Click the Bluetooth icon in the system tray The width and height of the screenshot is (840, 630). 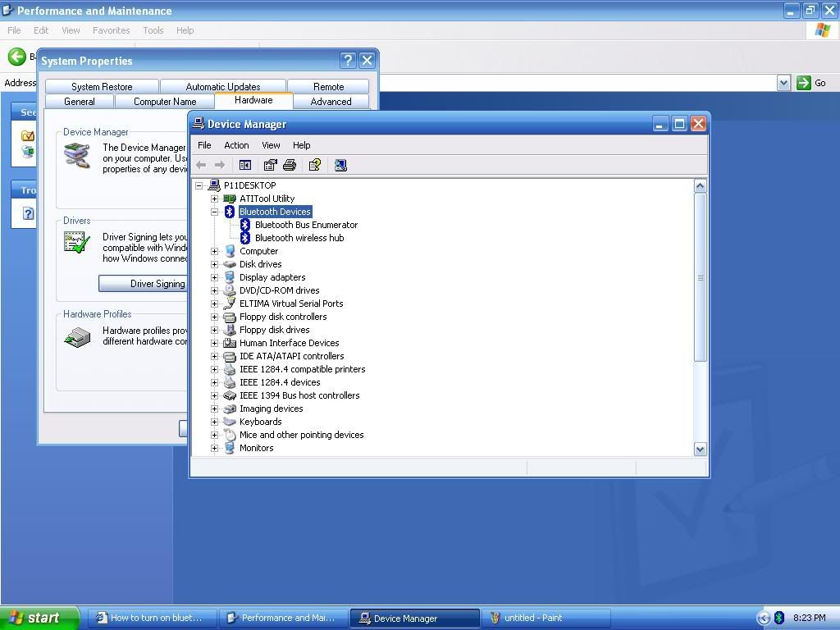(x=779, y=618)
